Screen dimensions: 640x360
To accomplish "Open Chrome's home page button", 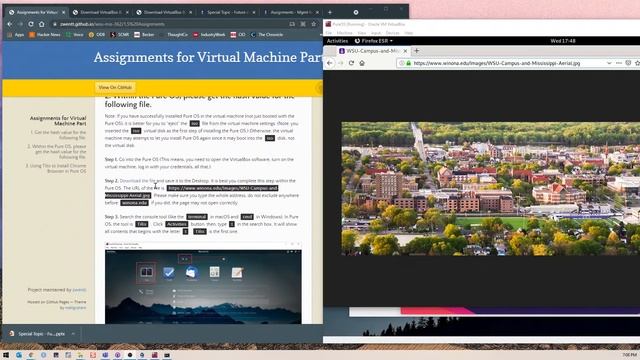I will point(42,24).
